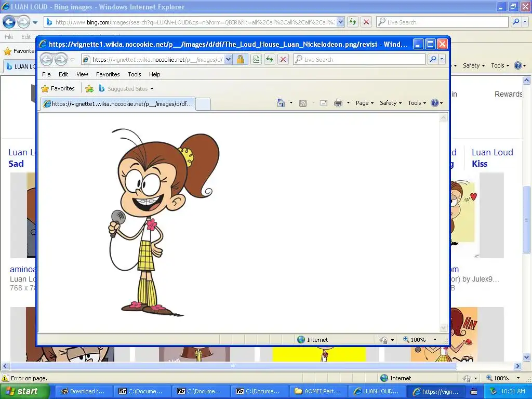
Task: Click the privacy report icon in front status bar
Action: click(384, 340)
